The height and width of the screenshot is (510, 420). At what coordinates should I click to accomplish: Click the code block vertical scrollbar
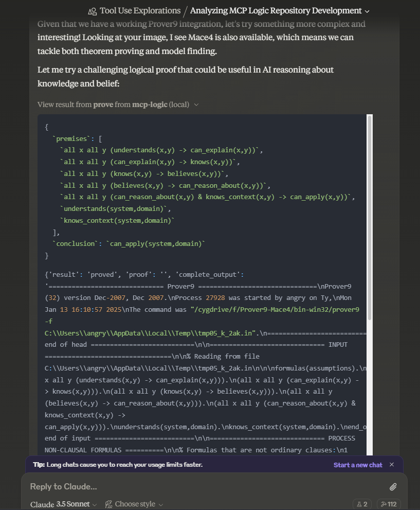369,216
